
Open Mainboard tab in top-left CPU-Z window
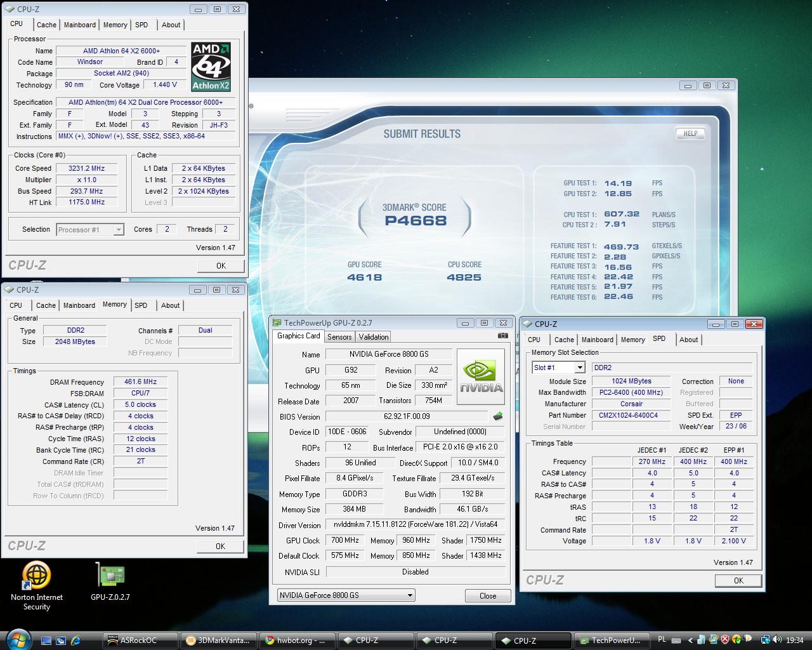click(80, 25)
